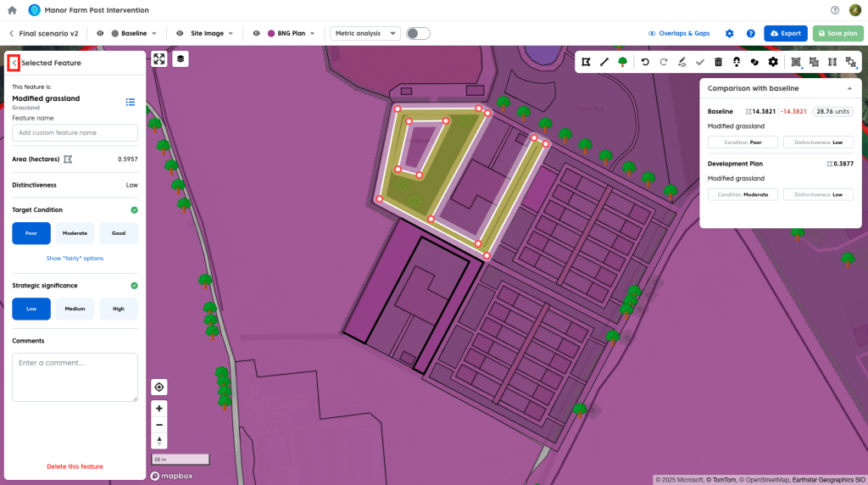This screenshot has width=868, height=485.
Task: Hide the Baseline layer using eye icon
Action: 101,33
